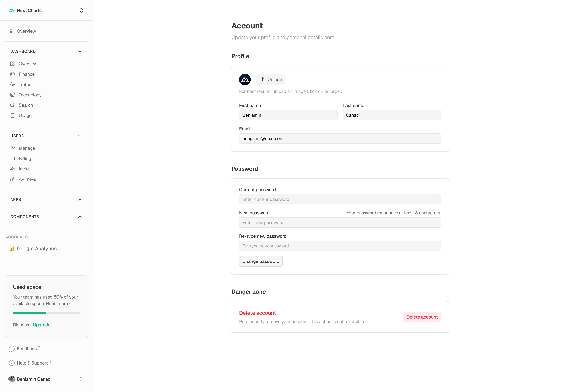
Task: Focus the Enter current password field
Action: pos(340,199)
